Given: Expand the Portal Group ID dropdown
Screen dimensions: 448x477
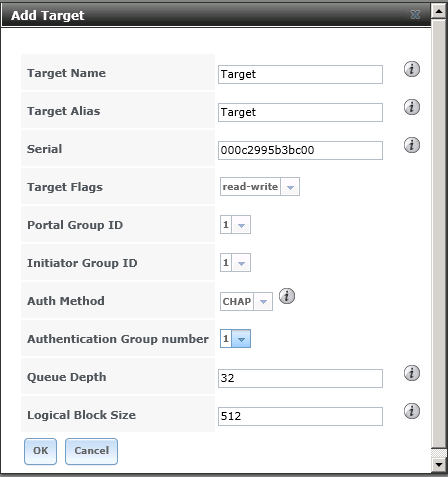Looking at the screenshot, I should [x=235, y=225].
